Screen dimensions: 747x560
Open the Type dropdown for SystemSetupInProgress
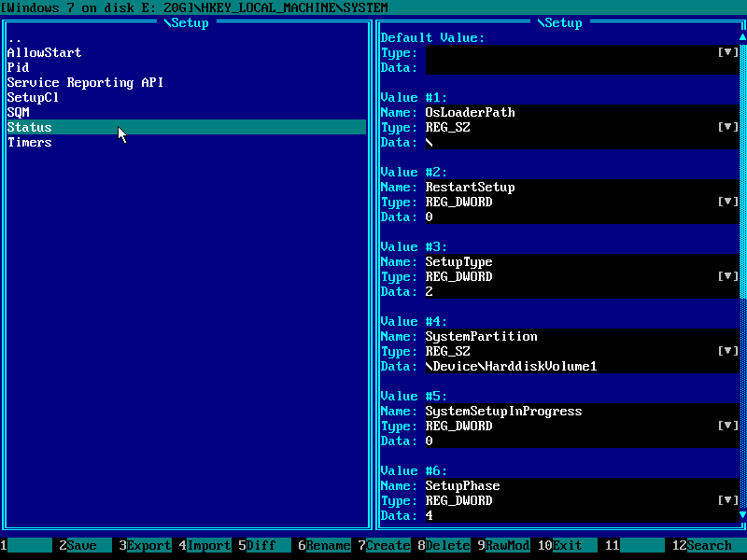click(x=728, y=427)
